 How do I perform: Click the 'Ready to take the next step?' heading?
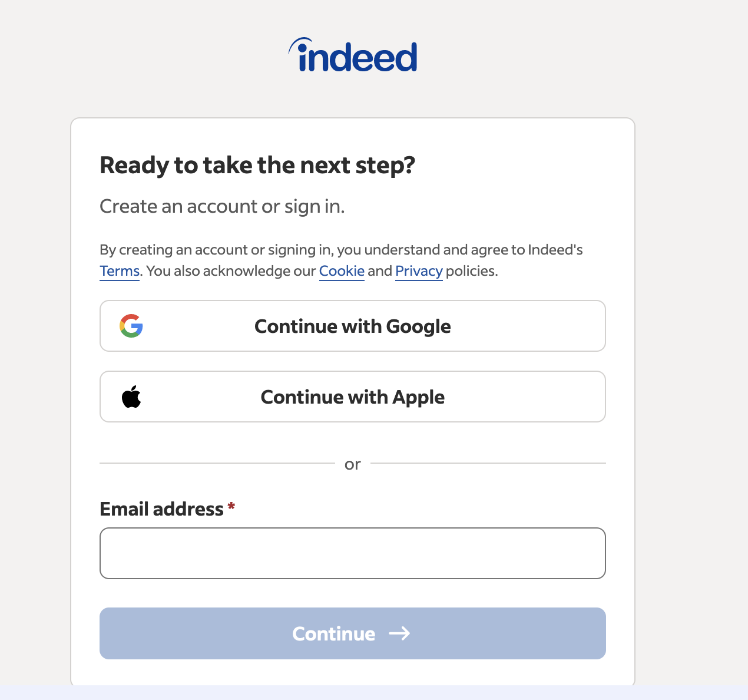tap(257, 166)
